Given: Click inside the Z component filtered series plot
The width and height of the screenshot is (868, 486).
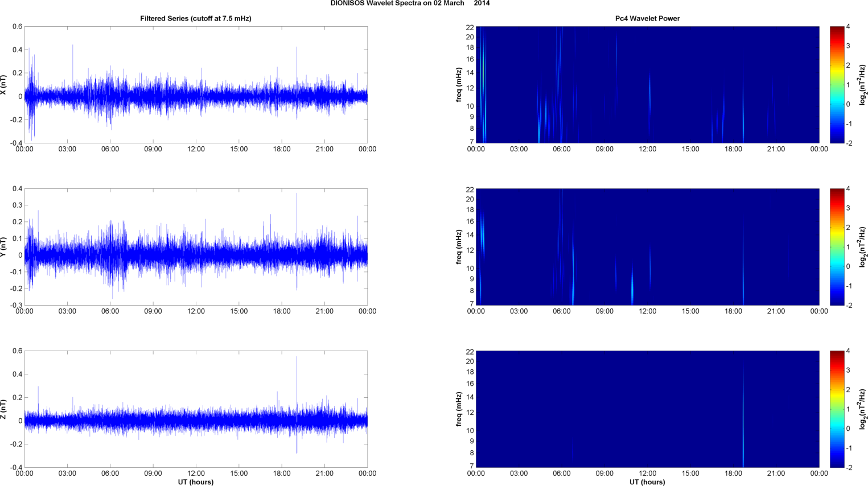Looking at the screenshot, I should coord(196,409).
